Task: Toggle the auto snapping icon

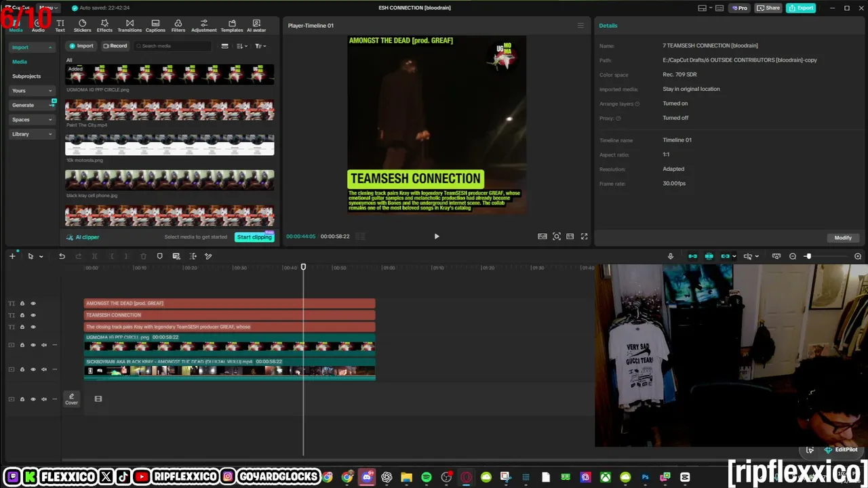Action: (709, 256)
